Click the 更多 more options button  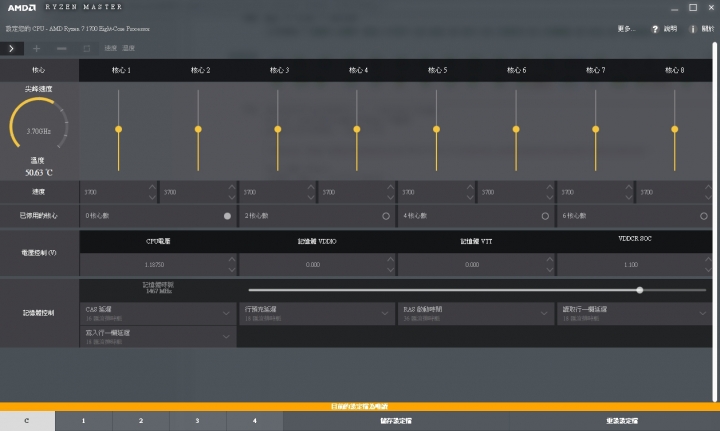pos(626,29)
